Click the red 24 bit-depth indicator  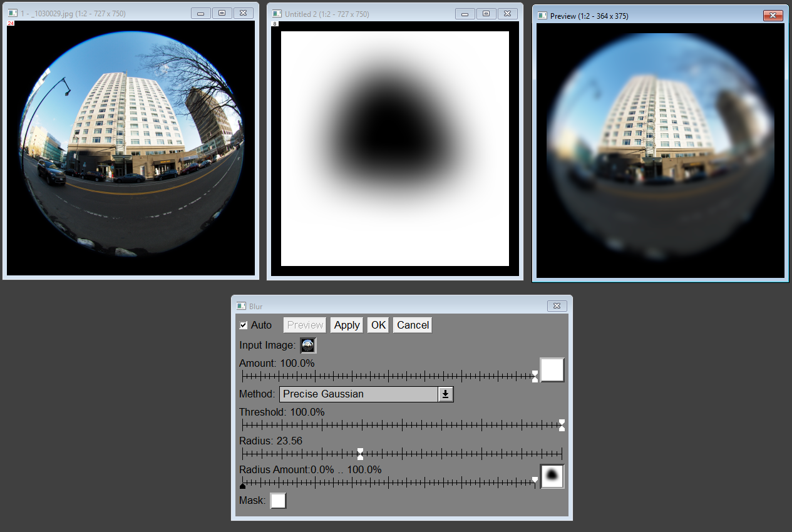11,24
